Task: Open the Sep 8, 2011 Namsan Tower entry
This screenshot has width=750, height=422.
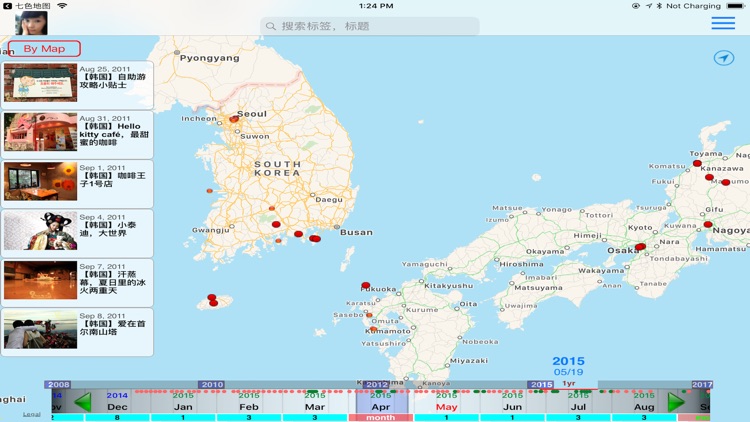Action: pos(78,331)
